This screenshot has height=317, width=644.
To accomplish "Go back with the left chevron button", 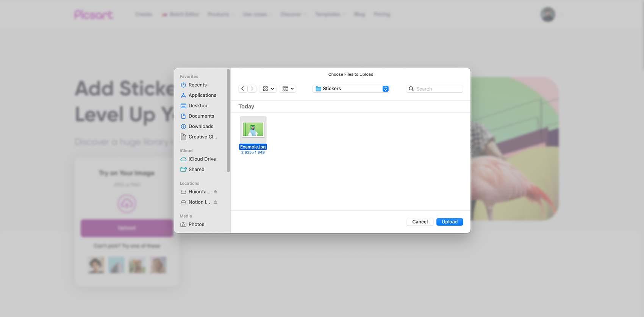I will point(243,89).
